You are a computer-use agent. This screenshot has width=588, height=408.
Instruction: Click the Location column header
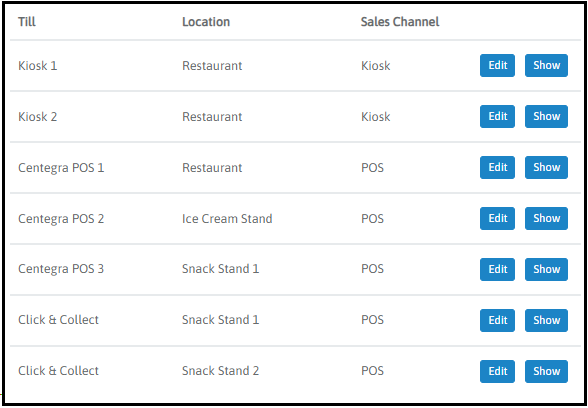(206, 22)
